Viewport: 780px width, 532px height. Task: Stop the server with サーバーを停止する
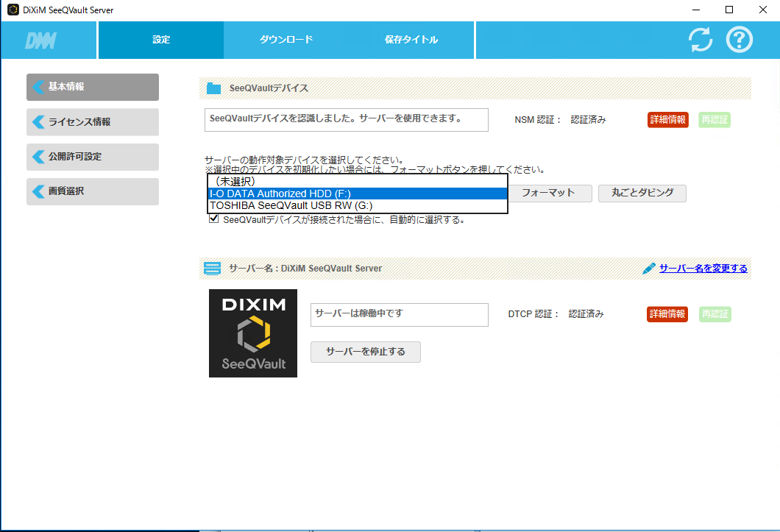click(365, 352)
